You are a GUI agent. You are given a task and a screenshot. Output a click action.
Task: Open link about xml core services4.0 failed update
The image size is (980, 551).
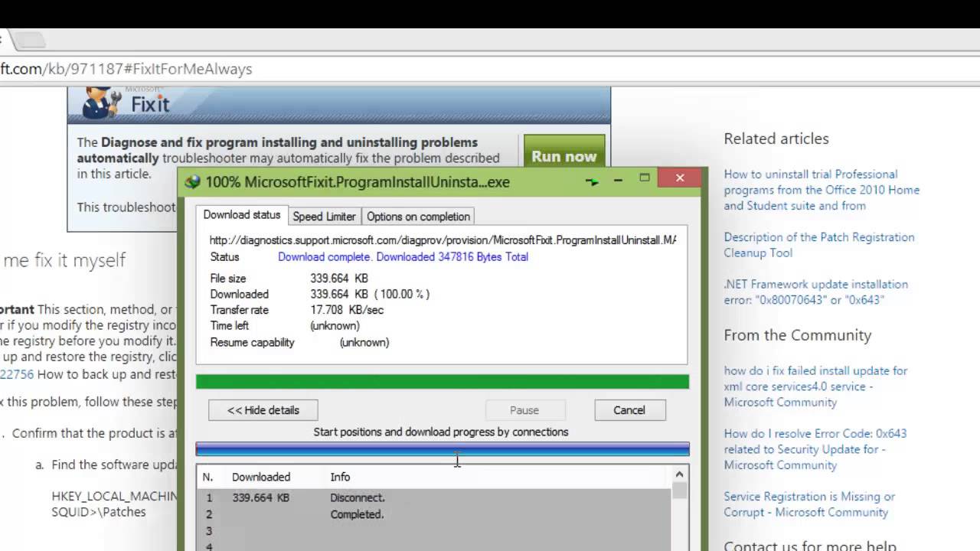click(815, 386)
